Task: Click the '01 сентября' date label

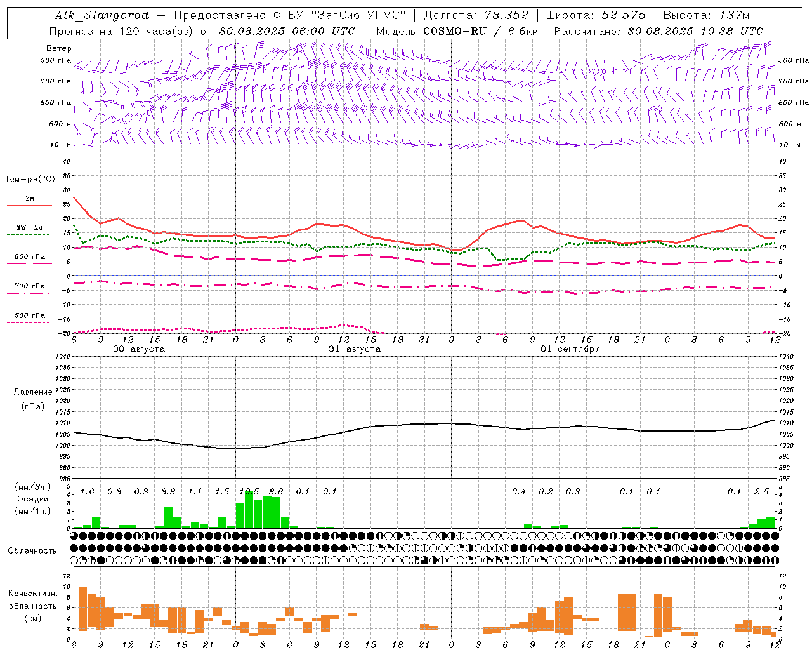Action: tap(570, 349)
